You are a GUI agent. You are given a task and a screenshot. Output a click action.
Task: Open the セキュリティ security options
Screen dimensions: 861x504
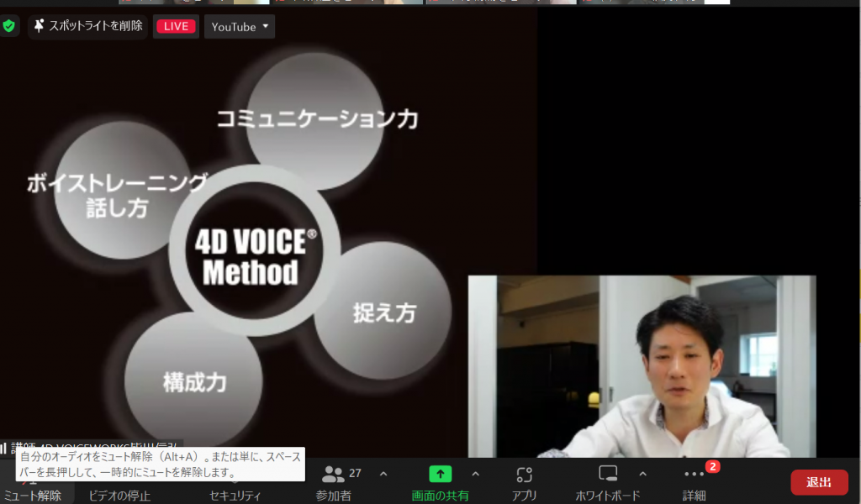(235, 495)
